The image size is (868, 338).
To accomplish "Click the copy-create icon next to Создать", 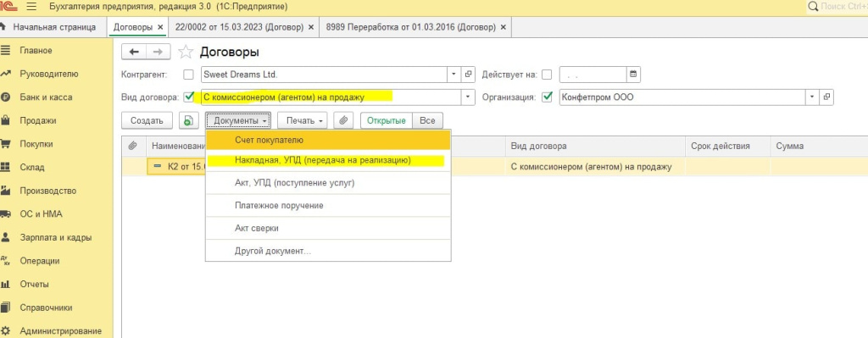I will pos(189,120).
